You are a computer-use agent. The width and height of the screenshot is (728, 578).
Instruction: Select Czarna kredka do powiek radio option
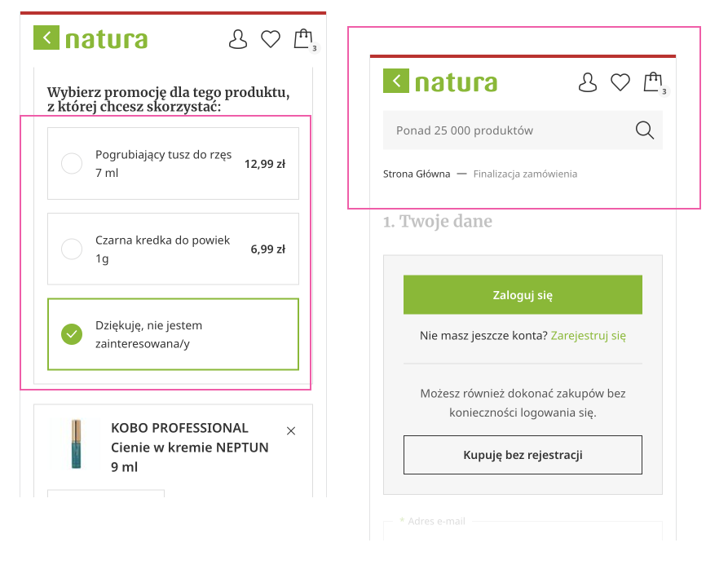(72, 249)
